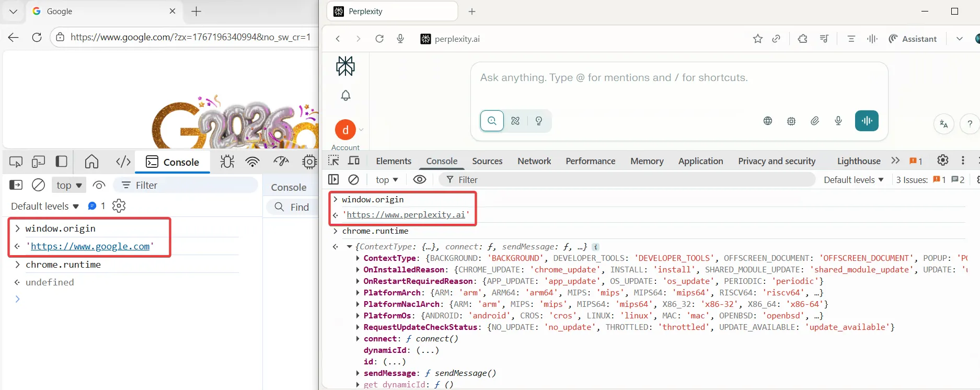Go back in the Google browser window

pyautogui.click(x=14, y=37)
